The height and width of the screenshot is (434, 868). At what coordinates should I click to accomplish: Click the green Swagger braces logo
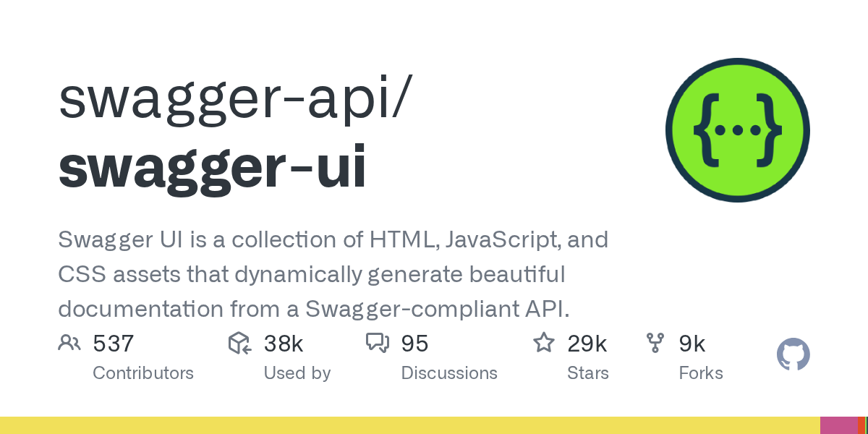click(738, 130)
